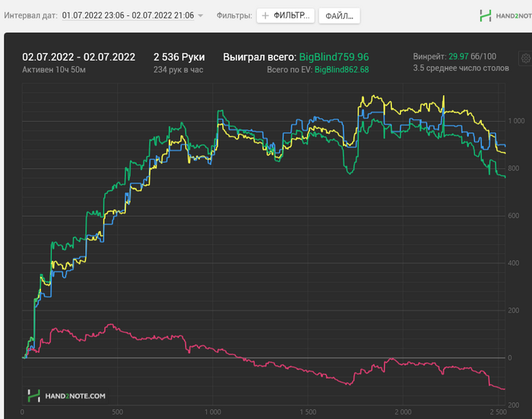The height and width of the screenshot is (419, 532).
Task: Click 'Активен 10ч 50м' text
Action: (x=54, y=70)
